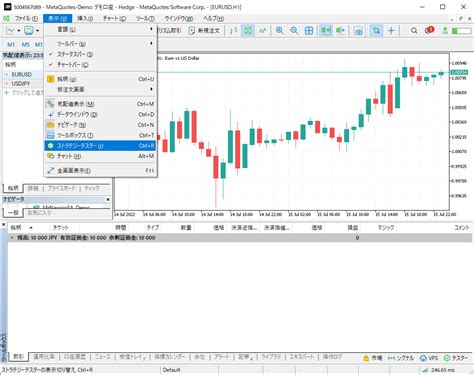Close the ナビゲータ panel
The image size is (474, 375).
(108, 199)
